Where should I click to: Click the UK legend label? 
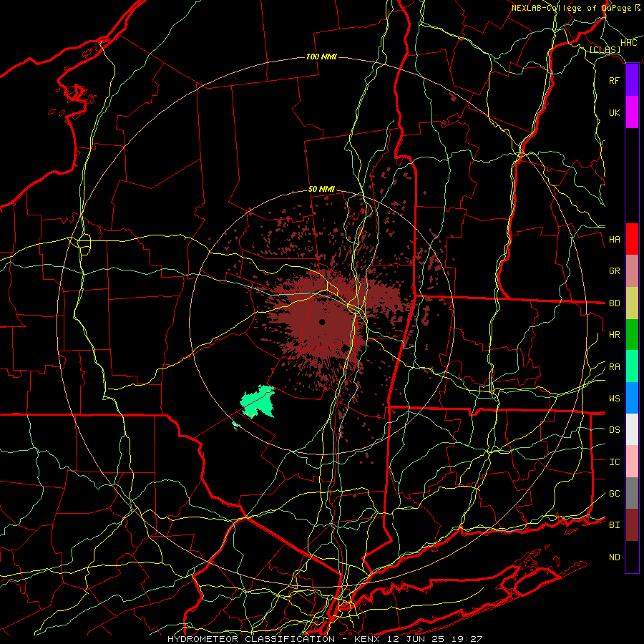(614, 112)
